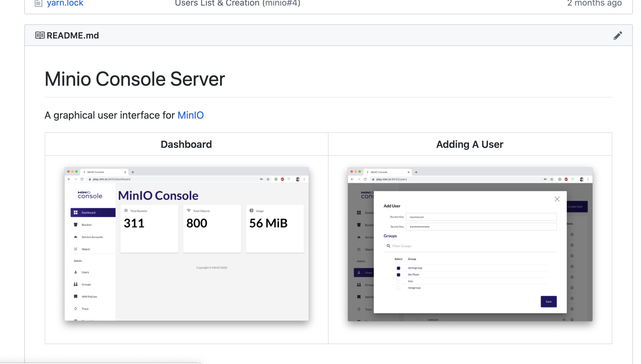641x364 pixels.
Task: Select Trace in the Dashboard screenshot sidebar
Action: point(85,309)
